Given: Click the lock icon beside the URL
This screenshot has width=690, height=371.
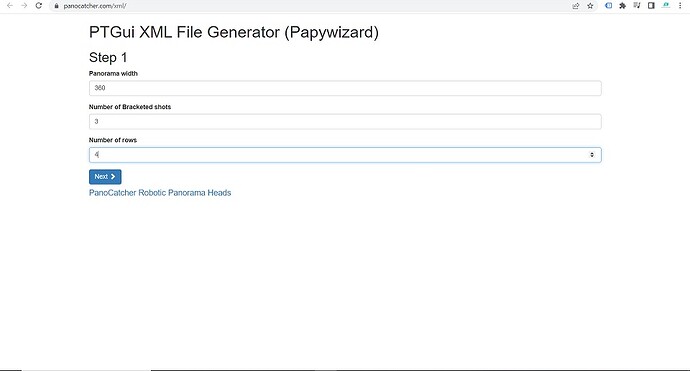Looking at the screenshot, I should click(x=56, y=6).
